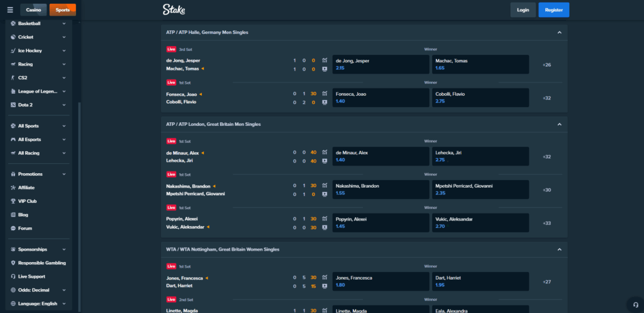
Task: Click the Forum sidebar icon
Action: click(13, 228)
